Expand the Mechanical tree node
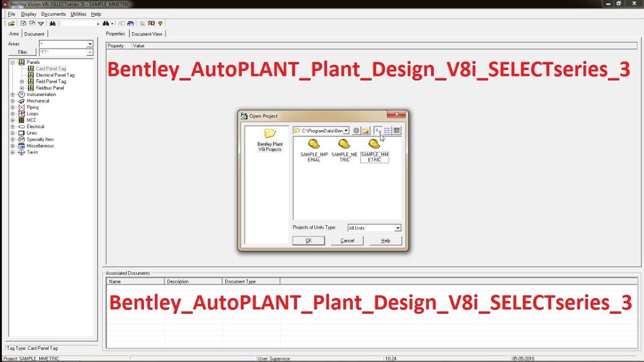This screenshot has height=362, width=644. pyautogui.click(x=13, y=101)
